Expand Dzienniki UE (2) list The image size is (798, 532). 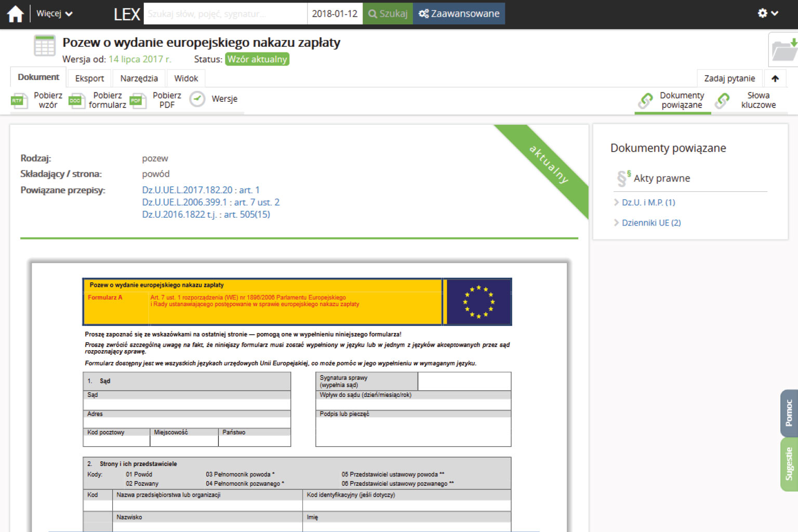pyautogui.click(x=650, y=223)
